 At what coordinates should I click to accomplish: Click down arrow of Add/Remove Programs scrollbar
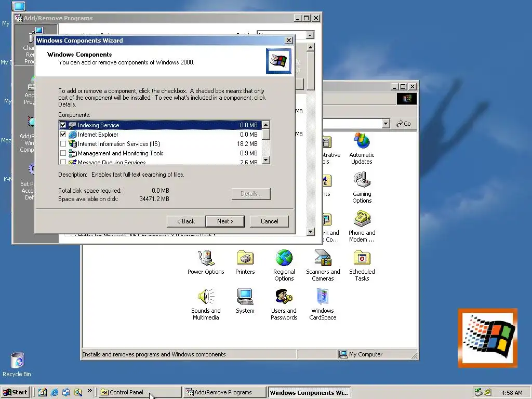[311, 232]
